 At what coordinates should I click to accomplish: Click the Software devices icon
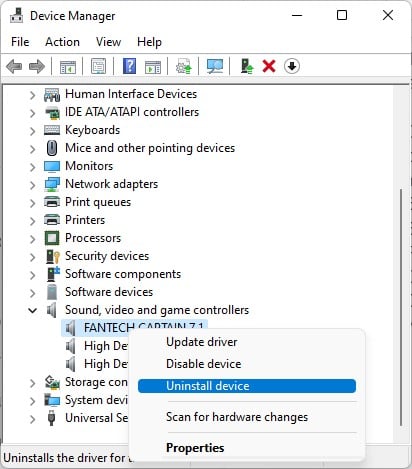point(52,292)
